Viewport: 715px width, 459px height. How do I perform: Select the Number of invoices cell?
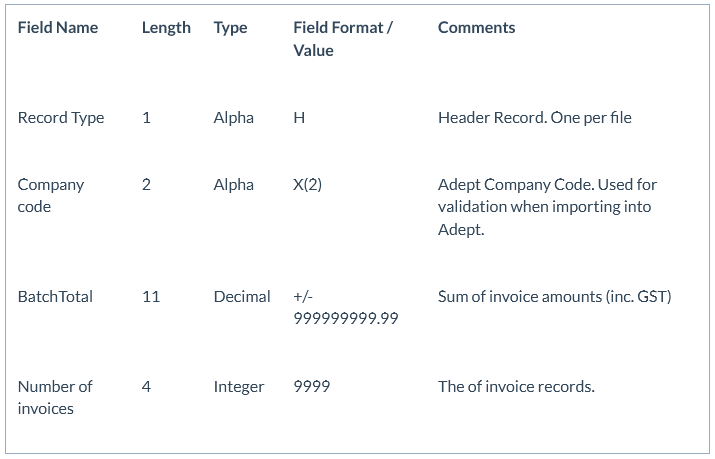[x=55, y=397]
